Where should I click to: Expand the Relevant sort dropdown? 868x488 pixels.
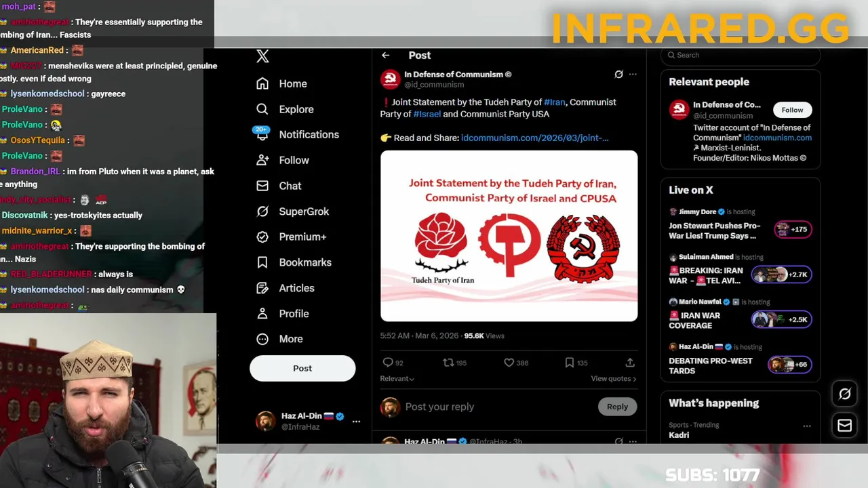397,379
